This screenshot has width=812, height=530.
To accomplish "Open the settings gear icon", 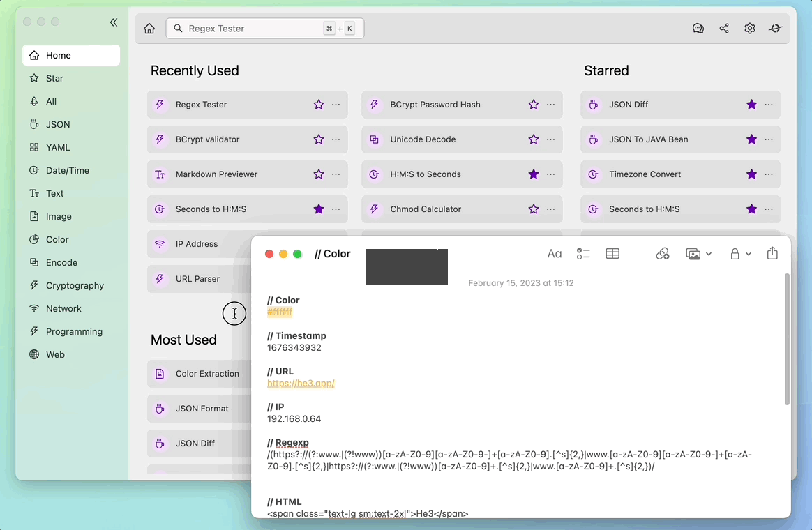I will pyautogui.click(x=750, y=29).
